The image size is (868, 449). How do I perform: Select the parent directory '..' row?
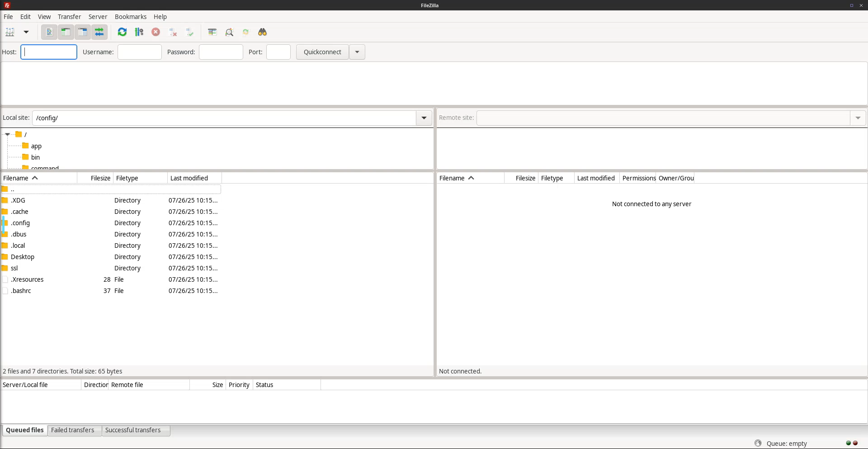point(111,189)
